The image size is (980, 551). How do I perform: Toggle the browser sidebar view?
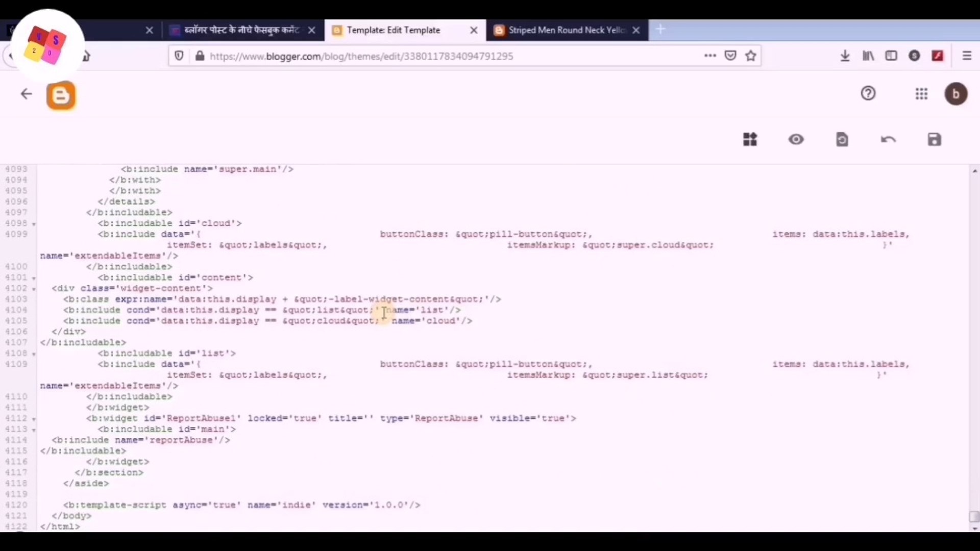click(891, 56)
